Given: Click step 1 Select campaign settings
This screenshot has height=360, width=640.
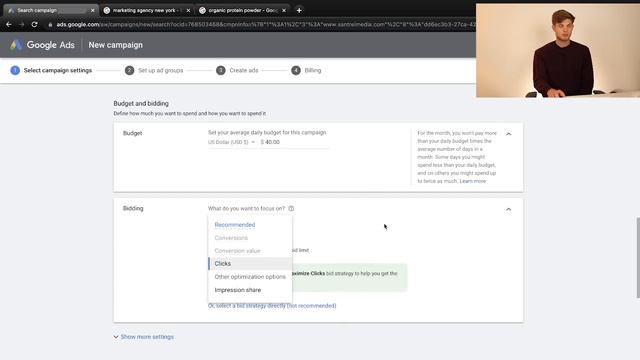Looking at the screenshot, I should point(51,70).
